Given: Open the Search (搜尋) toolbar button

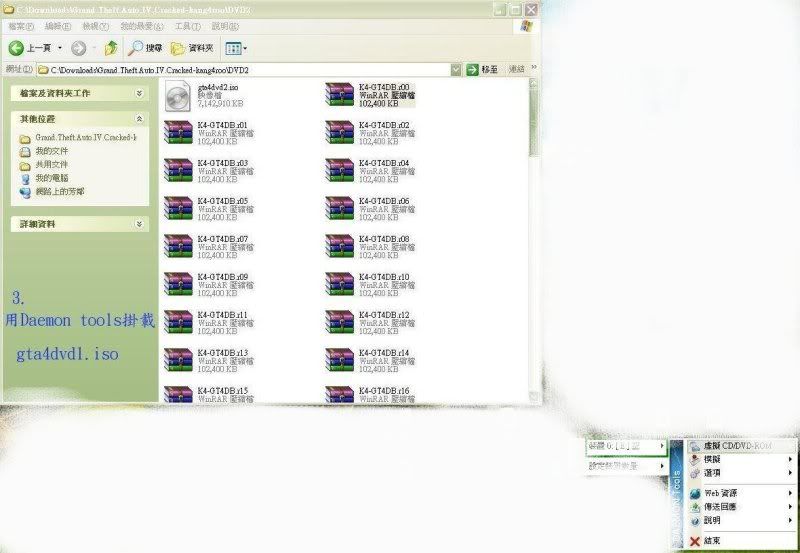Looking at the screenshot, I should (x=144, y=48).
